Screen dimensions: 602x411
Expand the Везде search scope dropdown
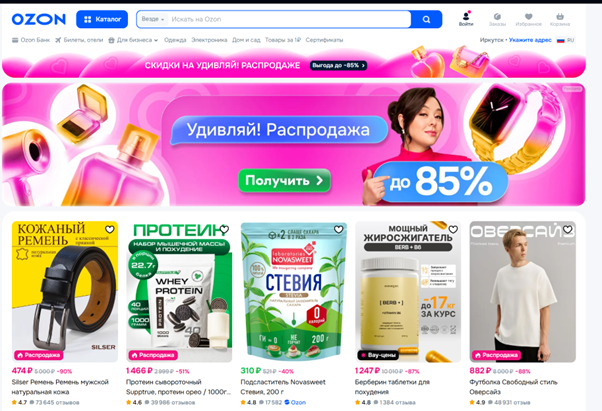(x=153, y=19)
